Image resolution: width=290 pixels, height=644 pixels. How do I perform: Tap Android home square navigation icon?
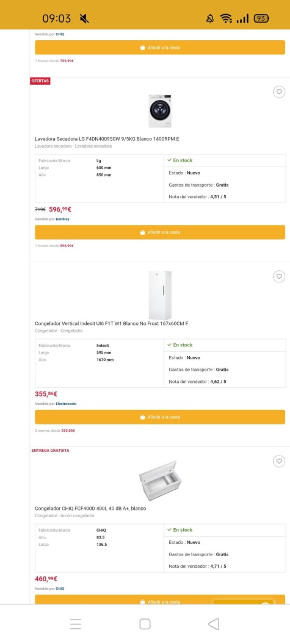tap(145, 624)
